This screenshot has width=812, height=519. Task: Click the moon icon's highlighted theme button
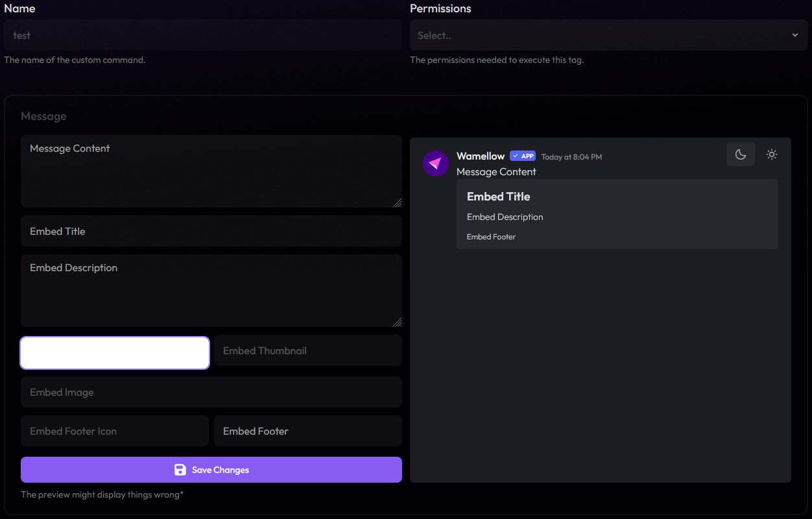741,154
